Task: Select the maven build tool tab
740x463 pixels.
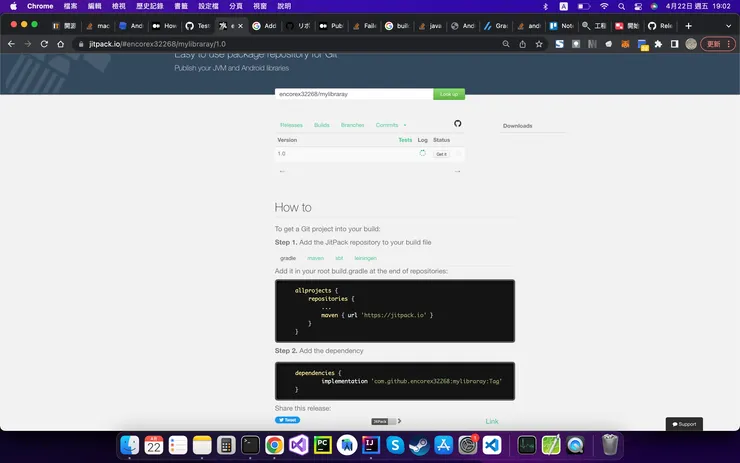Action: click(x=316, y=258)
